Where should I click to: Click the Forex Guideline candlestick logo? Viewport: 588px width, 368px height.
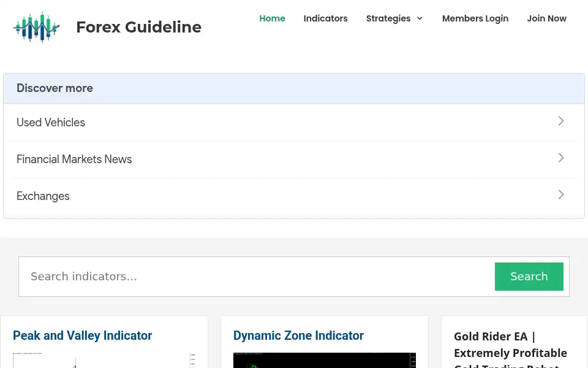click(37, 27)
